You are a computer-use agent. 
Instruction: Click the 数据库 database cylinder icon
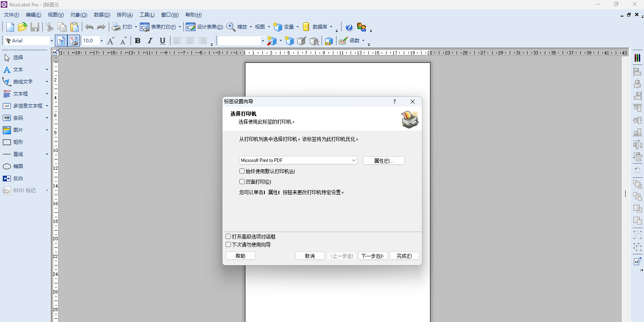pyautogui.click(x=306, y=27)
